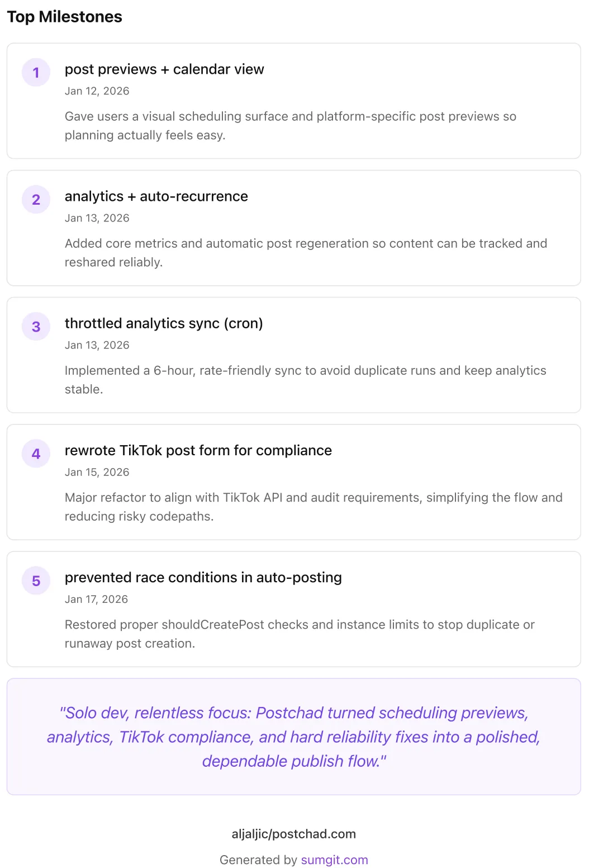Click the number 5 milestone badge

coord(36,581)
